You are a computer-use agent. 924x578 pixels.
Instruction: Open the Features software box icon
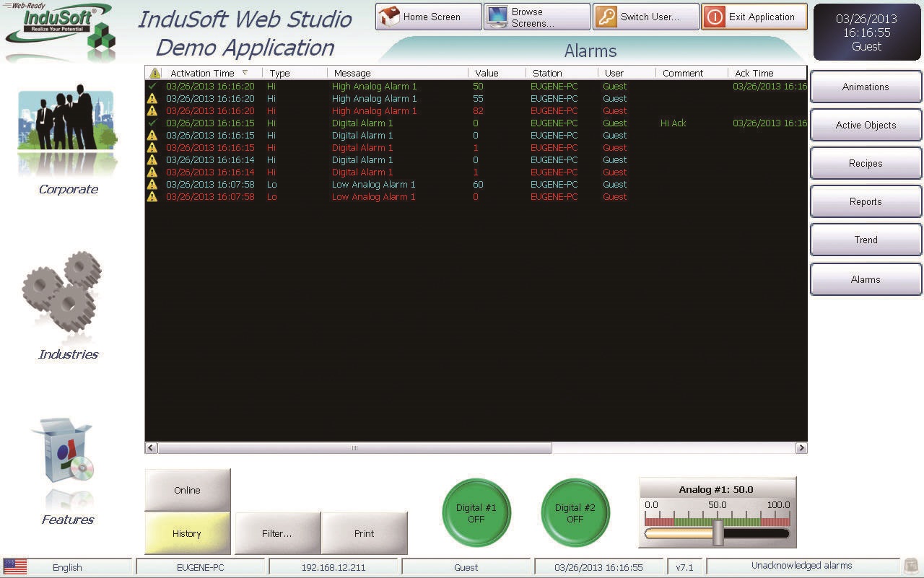point(63,450)
